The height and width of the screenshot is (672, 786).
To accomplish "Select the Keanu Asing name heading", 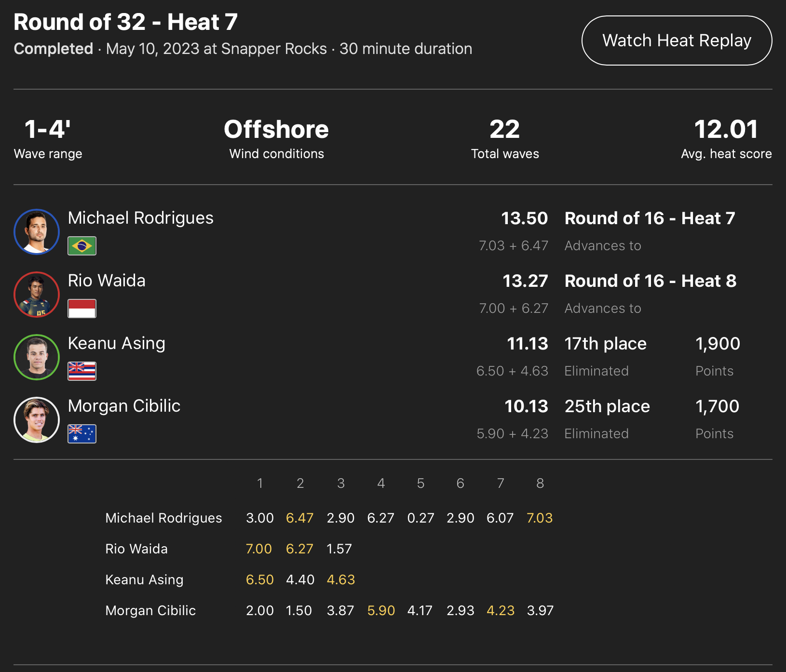I will [116, 343].
